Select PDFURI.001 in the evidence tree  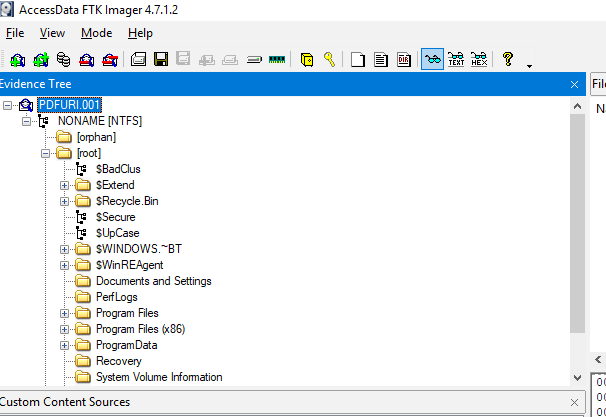pyautogui.click(x=70, y=105)
